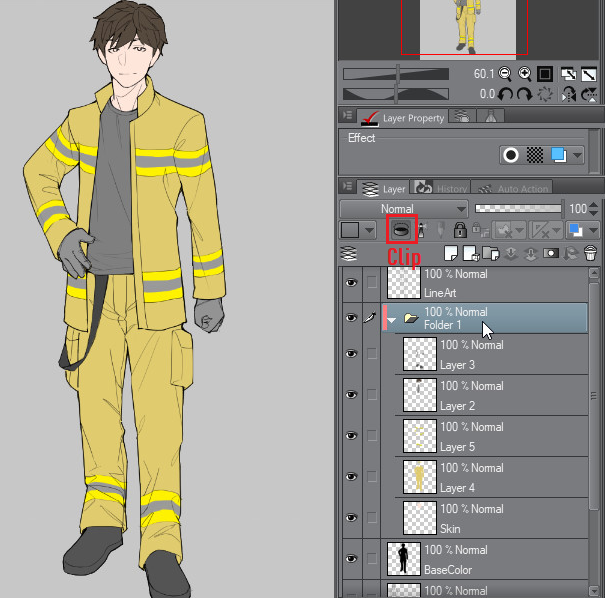Toggle visibility of Layer 4
The image size is (605, 598).
pyautogui.click(x=350, y=477)
